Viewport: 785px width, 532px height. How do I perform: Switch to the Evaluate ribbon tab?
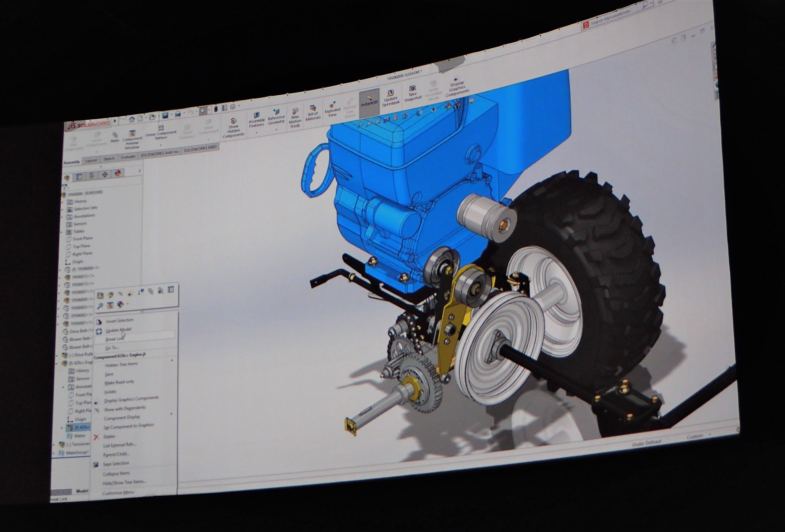coord(128,157)
